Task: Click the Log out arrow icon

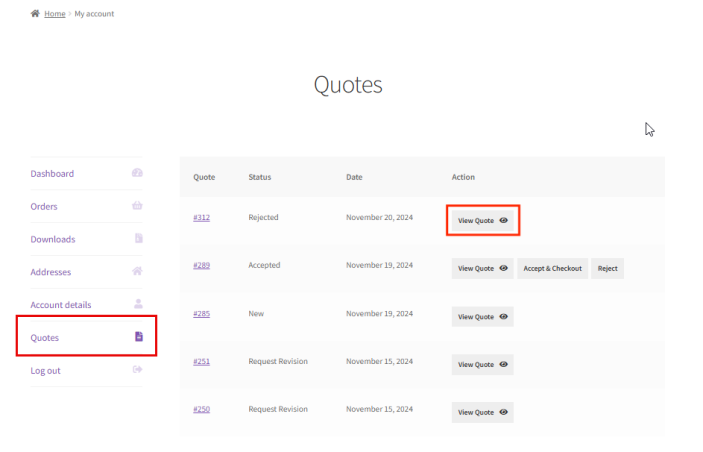Action: click(x=138, y=370)
